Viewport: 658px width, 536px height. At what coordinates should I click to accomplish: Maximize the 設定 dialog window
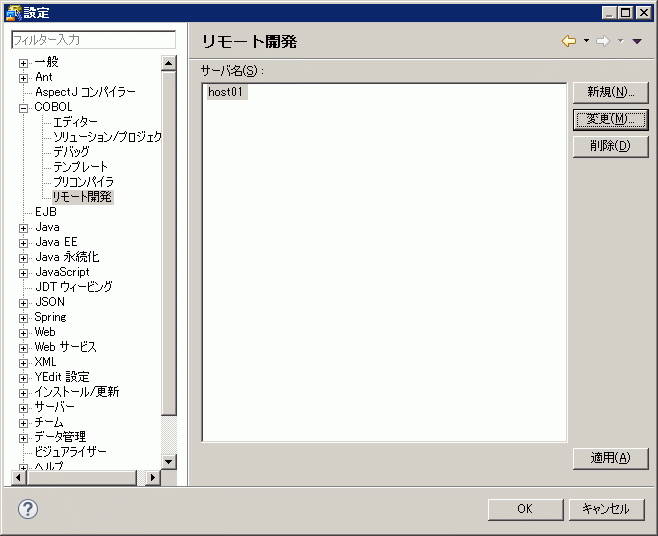click(626, 13)
